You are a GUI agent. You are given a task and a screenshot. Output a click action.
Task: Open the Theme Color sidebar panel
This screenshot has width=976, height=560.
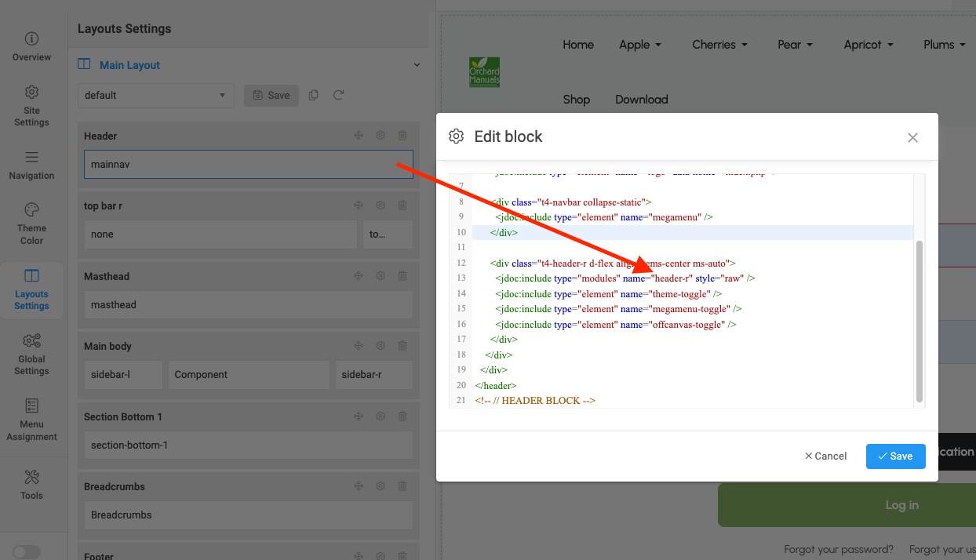[31, 224]
